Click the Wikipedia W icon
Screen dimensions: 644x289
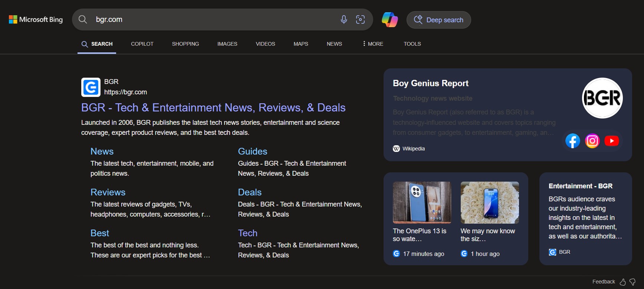click(396, 149)
